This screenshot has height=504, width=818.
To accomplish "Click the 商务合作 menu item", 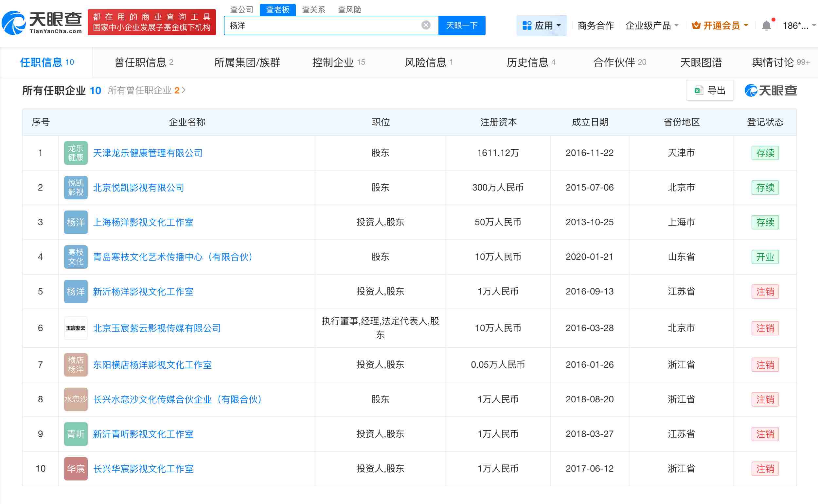I will 596,25.
